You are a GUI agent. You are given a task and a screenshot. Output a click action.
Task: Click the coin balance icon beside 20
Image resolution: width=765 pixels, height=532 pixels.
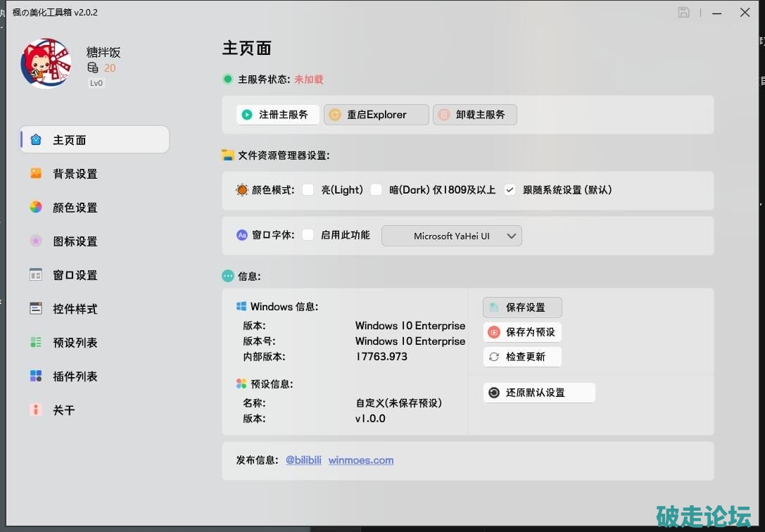(x=93, y=68)
